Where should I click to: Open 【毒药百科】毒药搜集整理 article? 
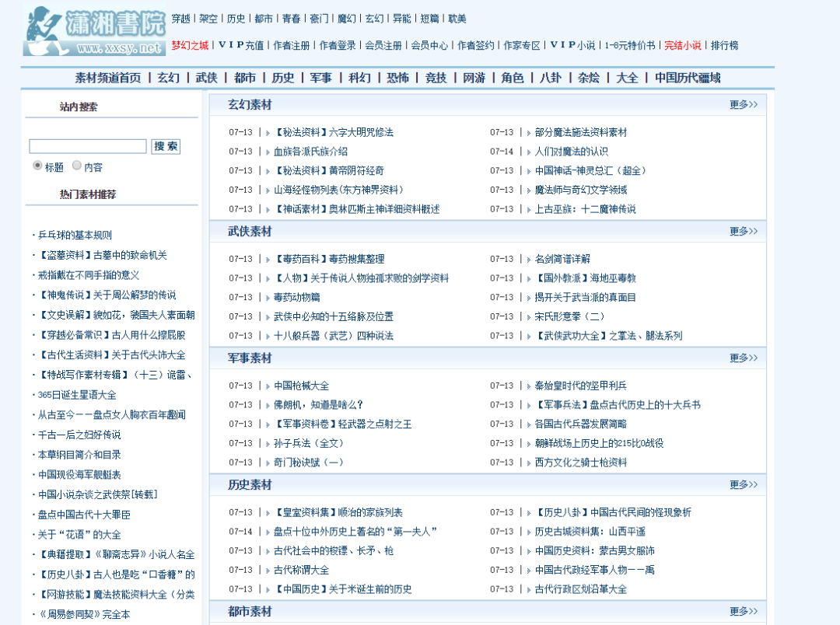[329, 259]
